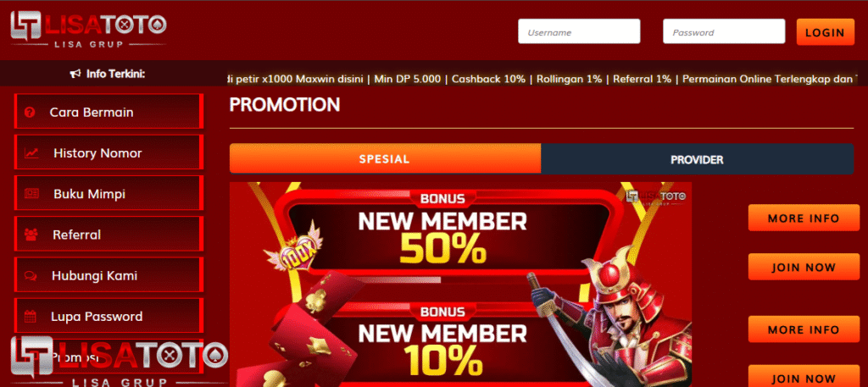Click MORE INFO for the 50% bonus
This screenshot has width=868, height=387.
(804, 218)
